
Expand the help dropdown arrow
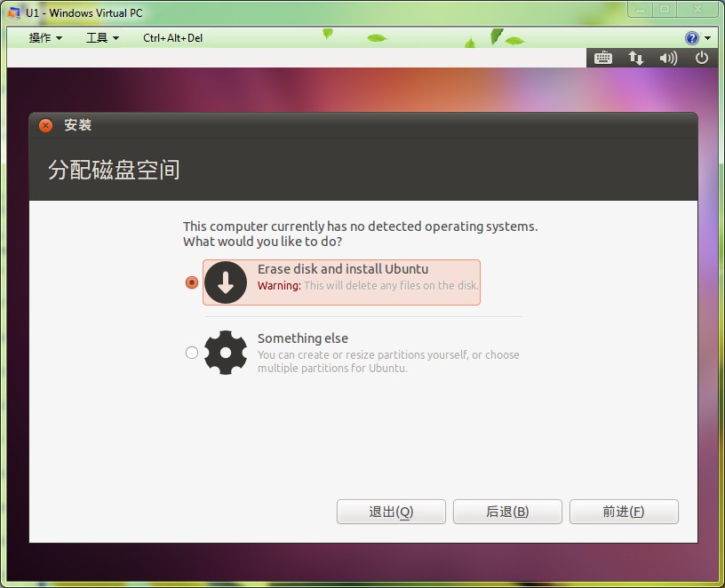(x=708, y=38)
